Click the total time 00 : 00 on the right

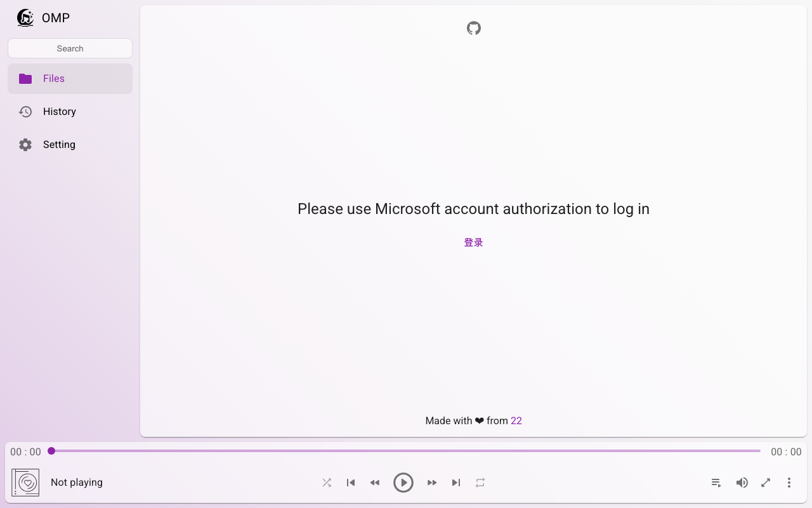click(786, 452)
